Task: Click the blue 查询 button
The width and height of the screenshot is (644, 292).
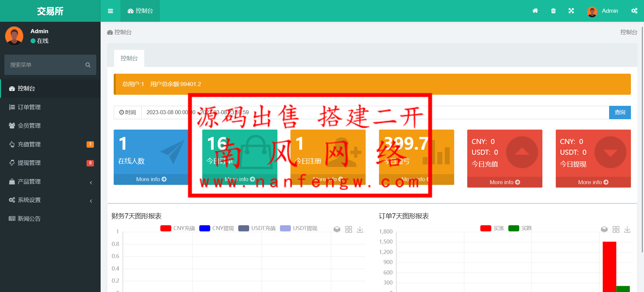Action: 620,113
